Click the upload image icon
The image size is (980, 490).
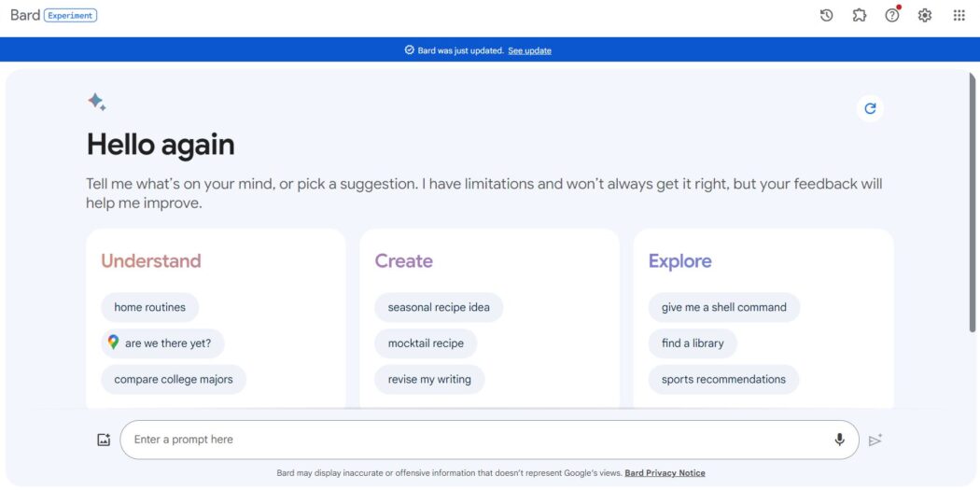point(104,440)
